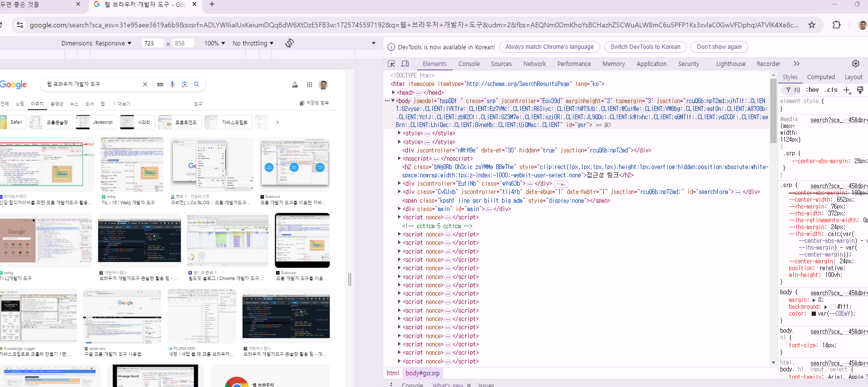Expand the searchform div node
This screenshot has height=387, width=868.
coord(400,192)
